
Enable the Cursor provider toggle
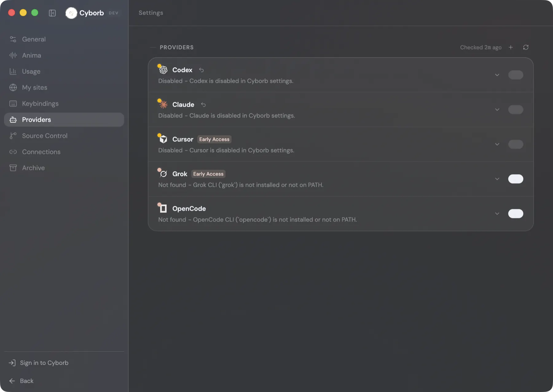tap(516, 144)
